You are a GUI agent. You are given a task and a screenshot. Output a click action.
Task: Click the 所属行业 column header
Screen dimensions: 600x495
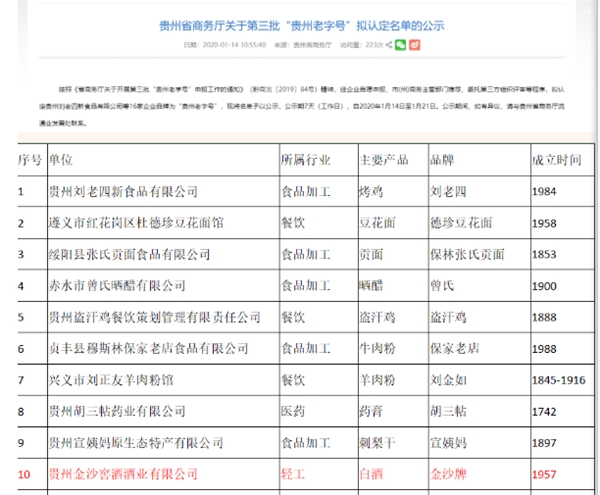319,160
